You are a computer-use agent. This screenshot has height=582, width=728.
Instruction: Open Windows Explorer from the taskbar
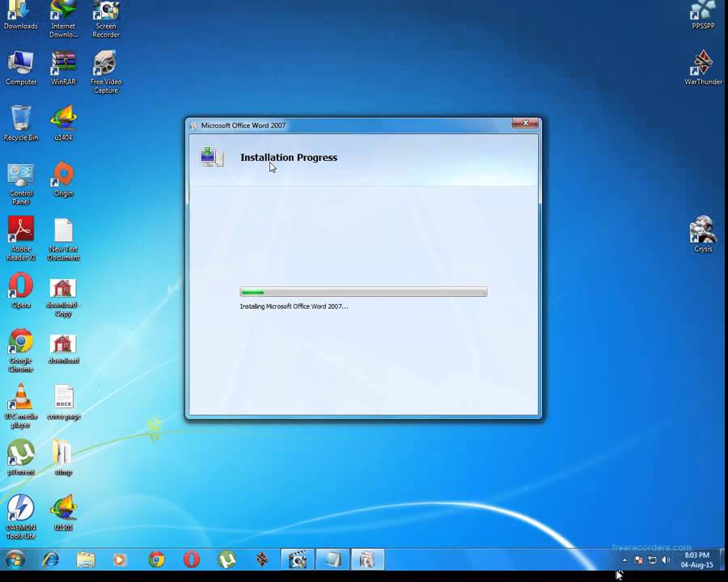86,559
